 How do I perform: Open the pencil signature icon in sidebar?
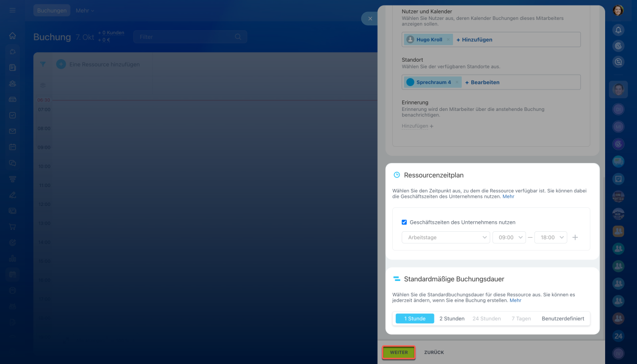pyautogui.click(x=12, y=195)
